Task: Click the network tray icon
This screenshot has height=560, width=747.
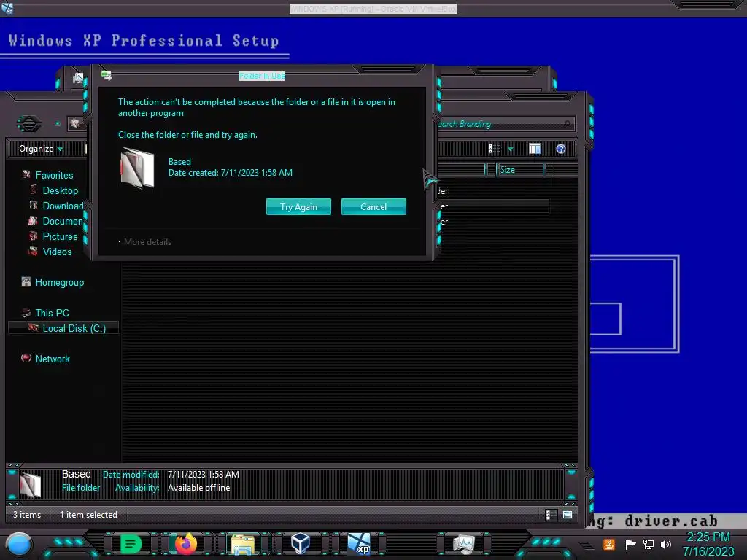Action: pyautogui.click(x=648, y=544)
